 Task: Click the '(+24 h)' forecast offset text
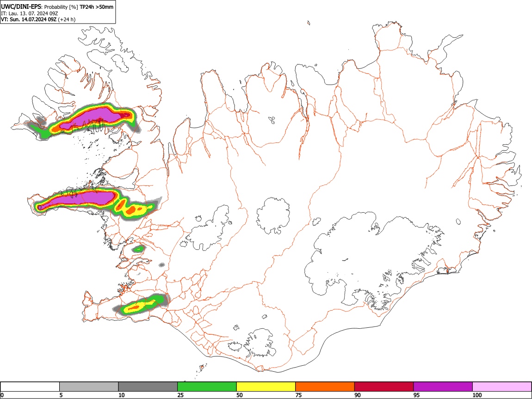coord(67,19)
